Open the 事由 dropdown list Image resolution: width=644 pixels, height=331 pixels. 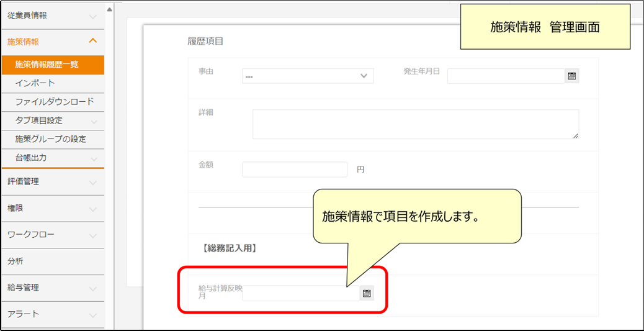308,76
